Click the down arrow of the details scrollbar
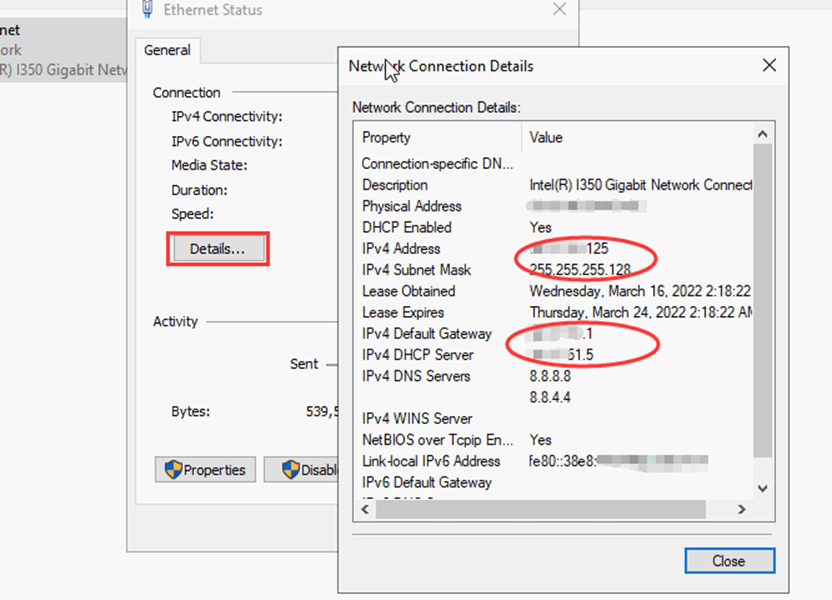This screenshot has height=600, width=832. click(763, 488)
